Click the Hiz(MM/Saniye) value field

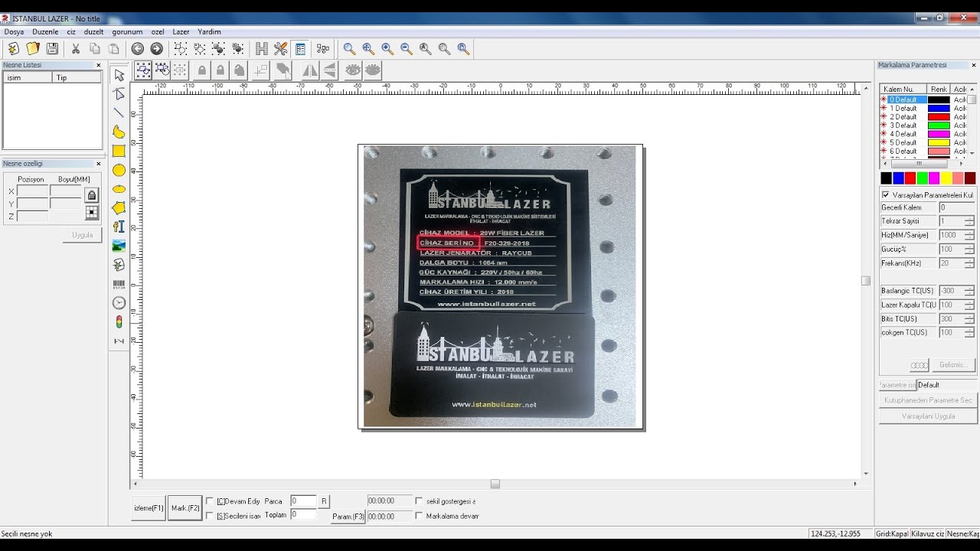pyautogui.click(x=951, y=235)
